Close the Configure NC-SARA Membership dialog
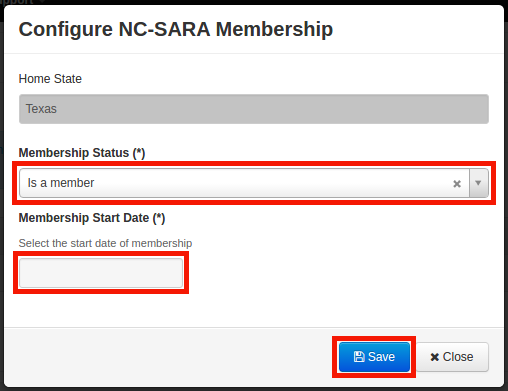508x391 pixels. pos(452,357)
